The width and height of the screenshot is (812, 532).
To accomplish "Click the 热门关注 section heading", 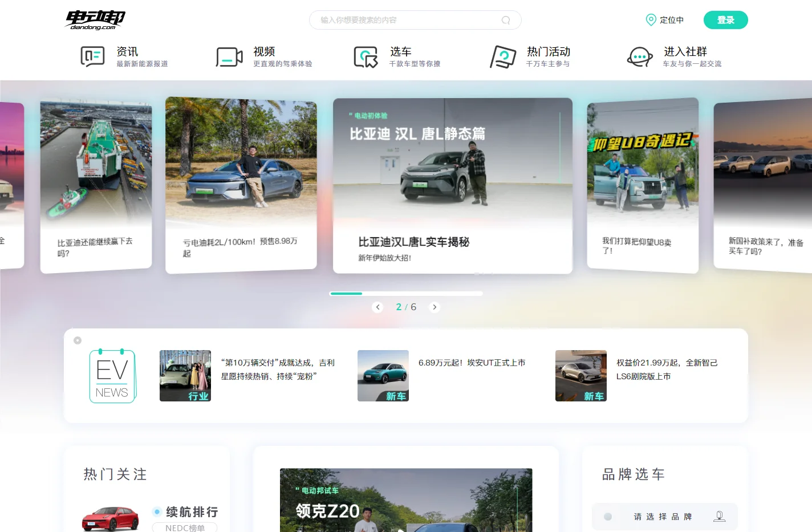I will 115,474.
